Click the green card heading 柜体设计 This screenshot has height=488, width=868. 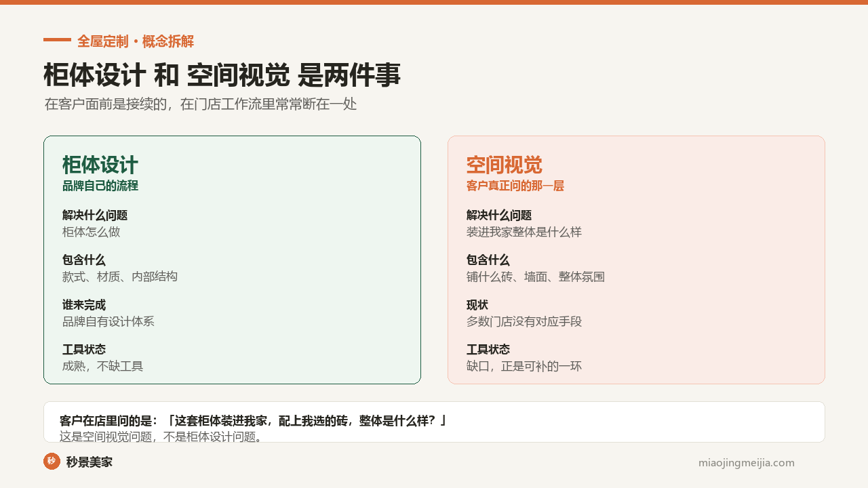[100, 165]
